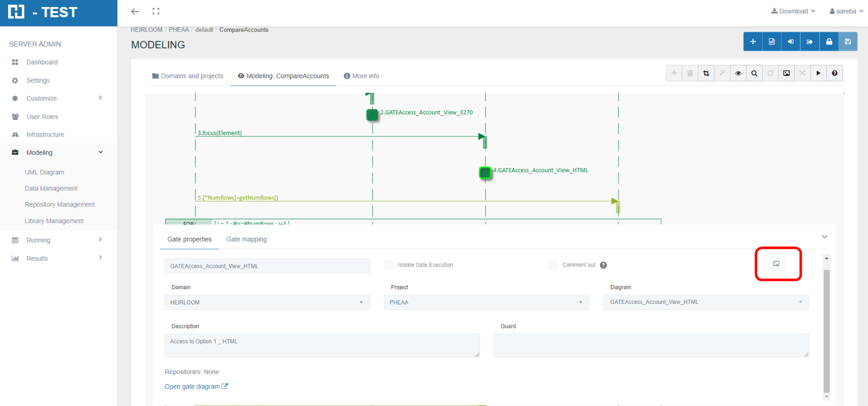Click the crop tool in diagram toolbar
The image size is (868, 406).
(706, 73)
